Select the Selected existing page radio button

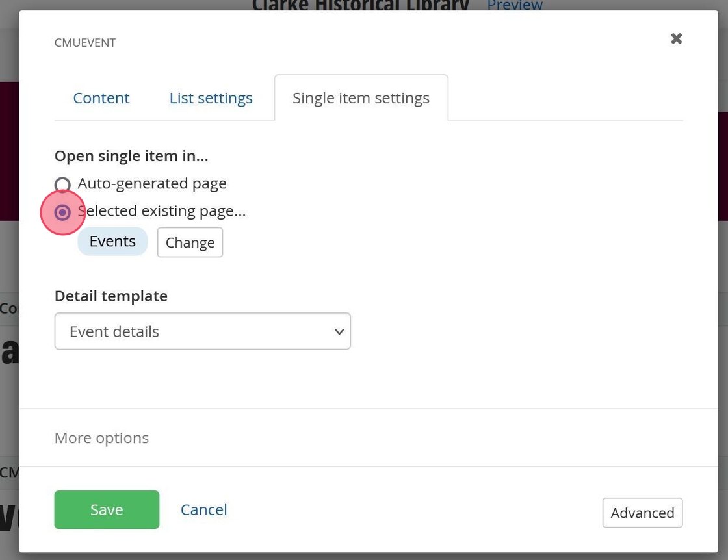pos(62,212)
